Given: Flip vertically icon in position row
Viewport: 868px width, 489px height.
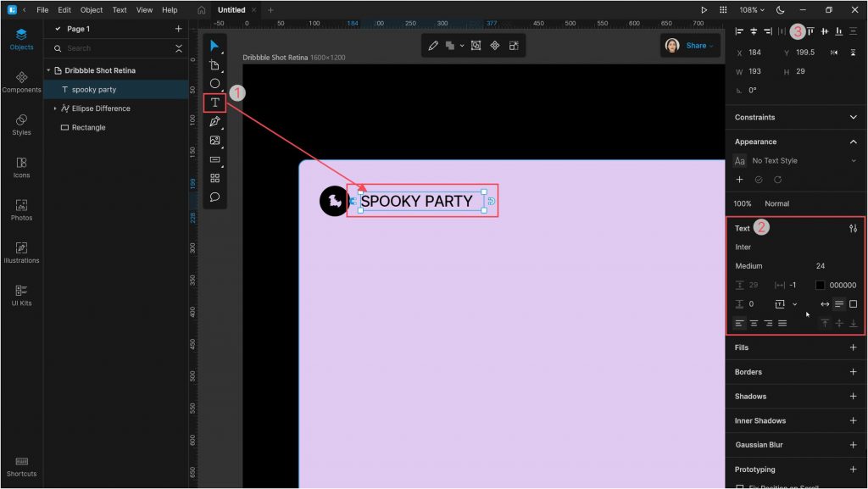Looking at the screenshot, I should click(x=853, y=53).
